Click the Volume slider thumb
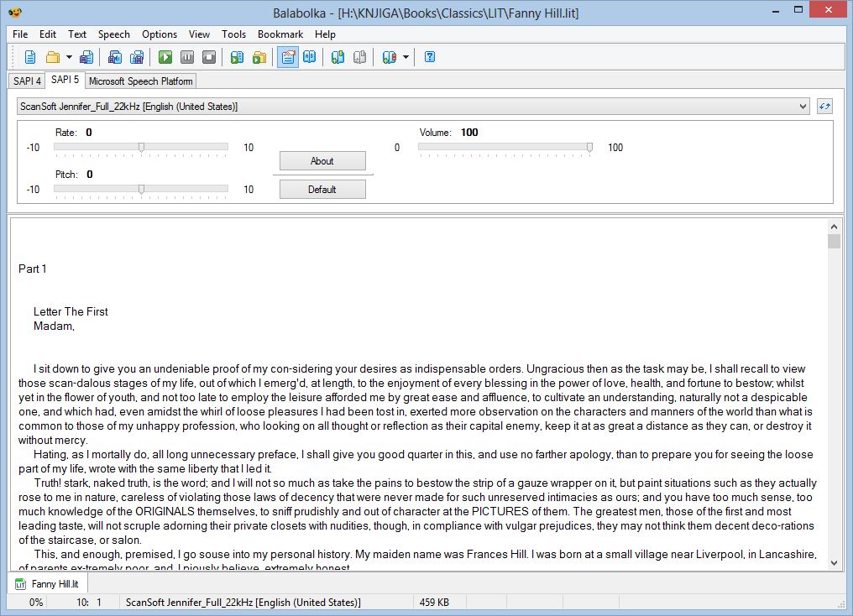This screenshot has height=616, width=853. [589, 148]
